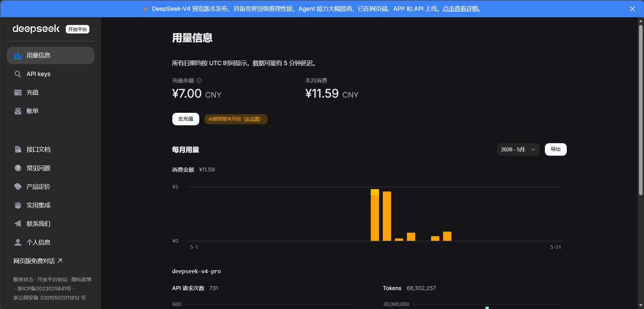This screenshot has width=644, height=309.
Task: Click the scrollbar up arrow
Action: (x=641, y=21)
